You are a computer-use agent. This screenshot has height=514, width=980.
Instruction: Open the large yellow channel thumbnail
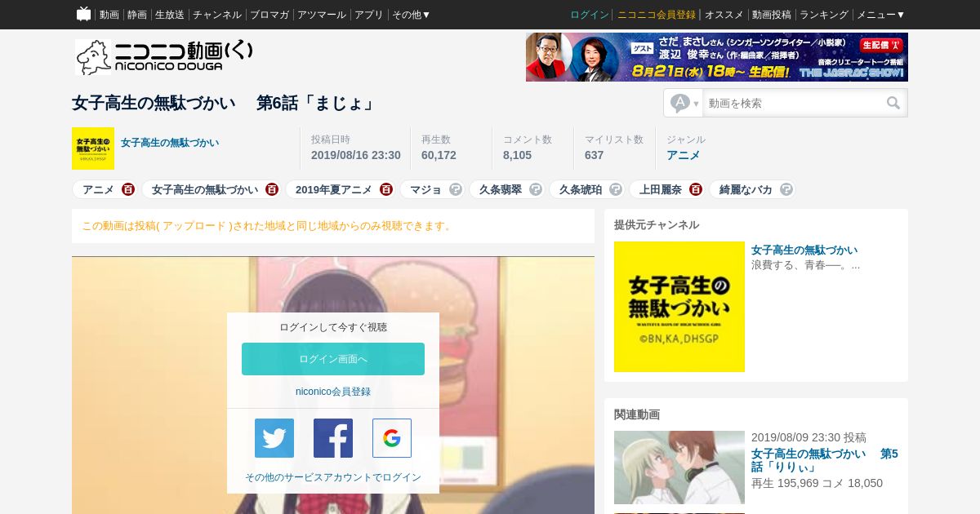679,307
